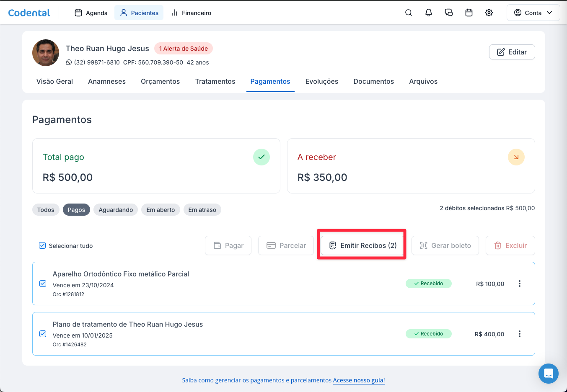The height and width of the screenshot is (392, 567).
Task: Open the support chat bubble widget
Action: click(548, 373)
